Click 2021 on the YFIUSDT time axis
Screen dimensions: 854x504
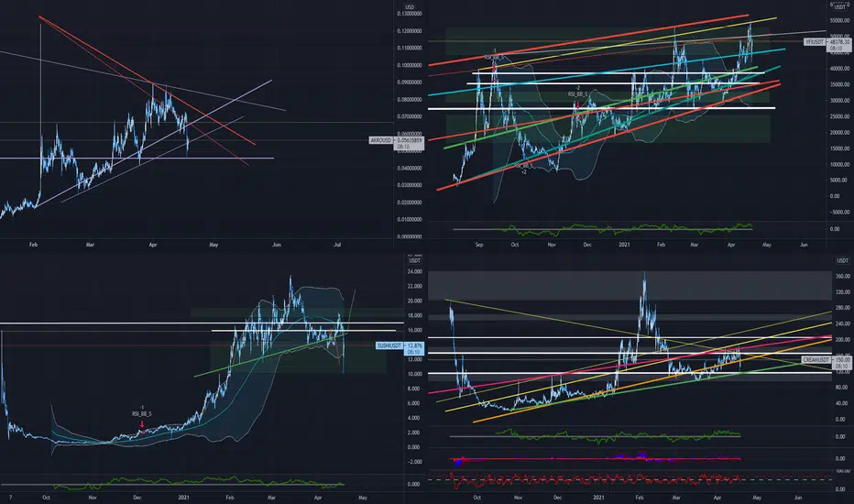(624, 245)
